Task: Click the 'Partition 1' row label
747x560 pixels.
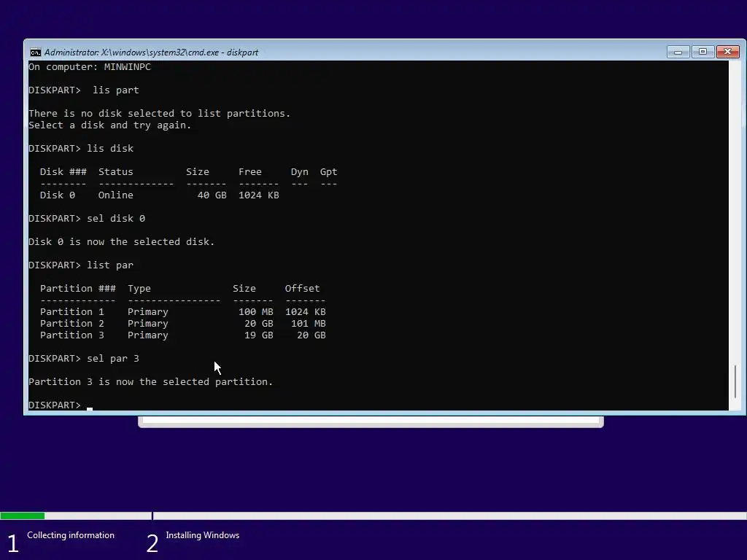Action: (x=72, y=312)
